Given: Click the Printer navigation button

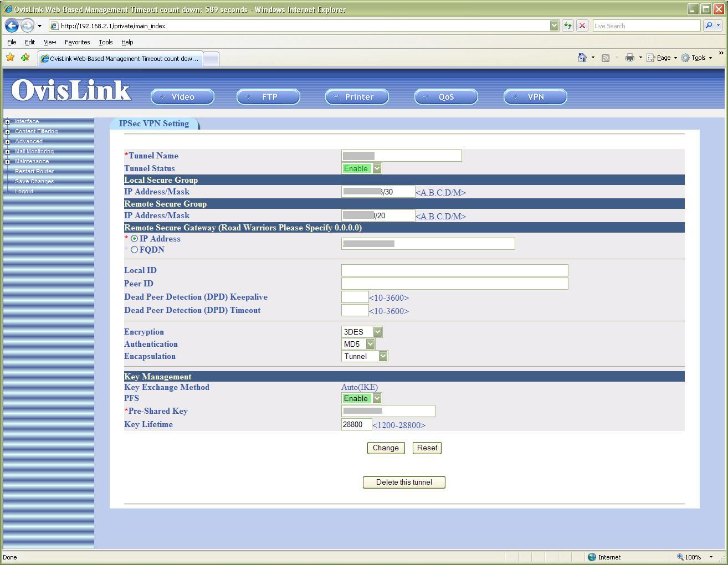Looking at the screenshot, I should [357, 97].
